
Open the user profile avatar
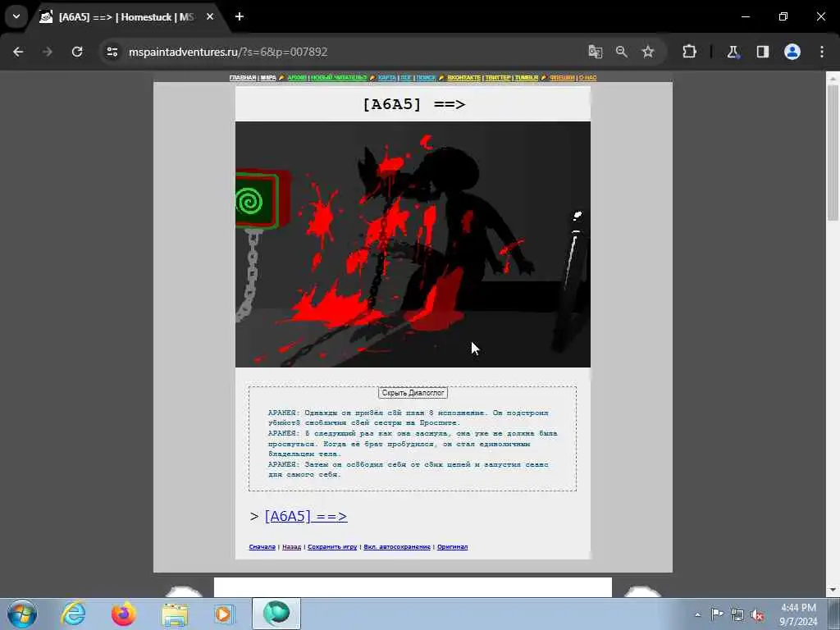[792, 52]
